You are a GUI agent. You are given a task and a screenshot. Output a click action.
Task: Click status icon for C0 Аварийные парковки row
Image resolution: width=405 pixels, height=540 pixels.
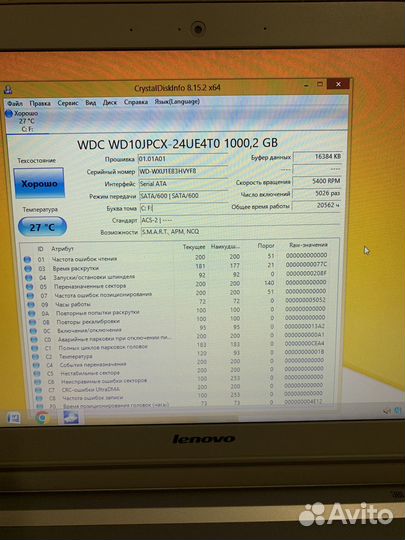click(34, 340)
